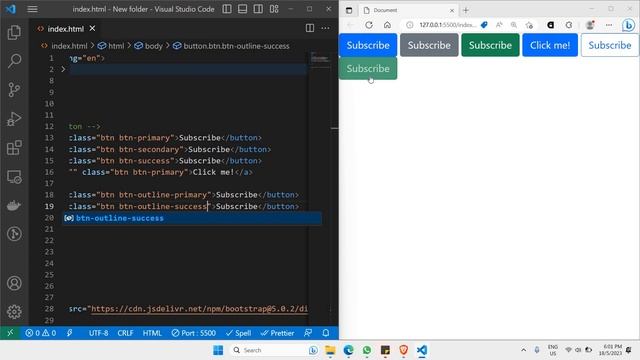This screenshot has width=640, height=360.
Task: Change the UTF-8 file encoding
Action: click(x=98, y=333)
